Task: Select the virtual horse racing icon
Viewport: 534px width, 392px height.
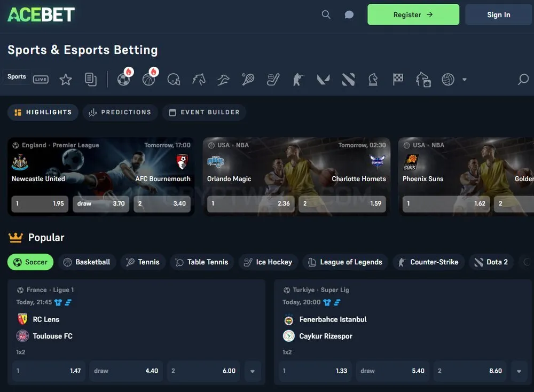Action: pos(423,80)
